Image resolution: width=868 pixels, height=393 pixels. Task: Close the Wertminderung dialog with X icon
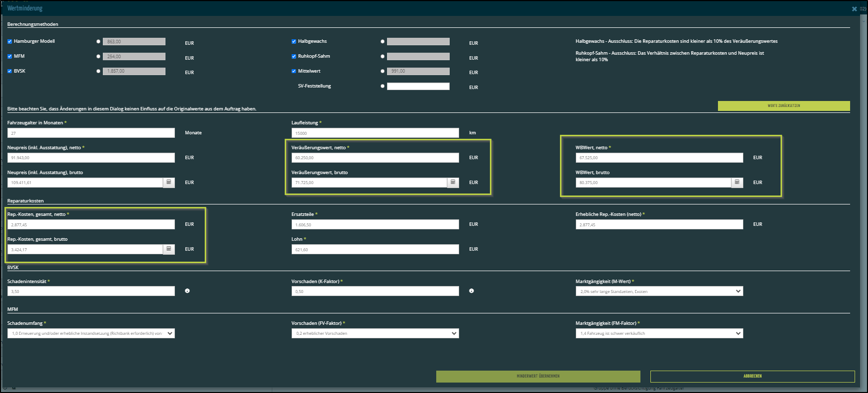pos(854,9)
